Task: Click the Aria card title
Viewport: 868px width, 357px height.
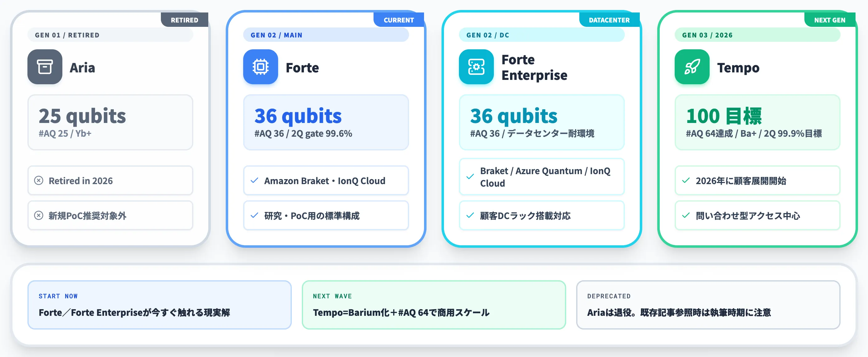Action: point(82,68)
